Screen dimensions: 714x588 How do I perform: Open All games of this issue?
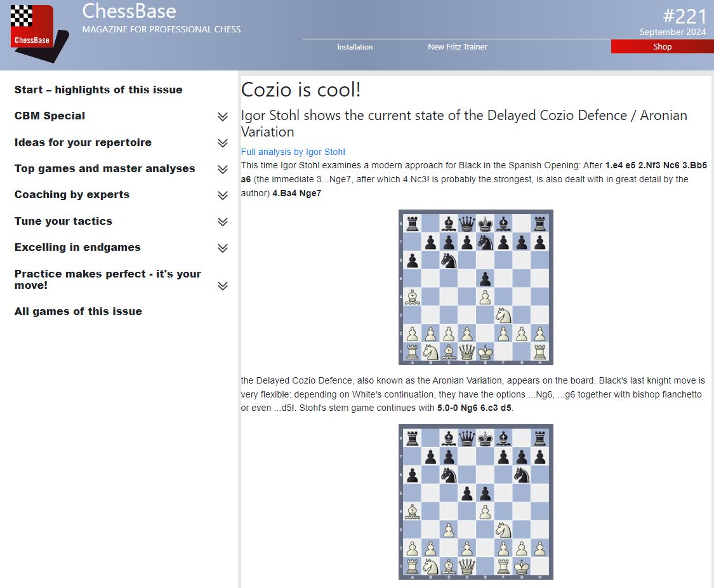click(78, 312)
